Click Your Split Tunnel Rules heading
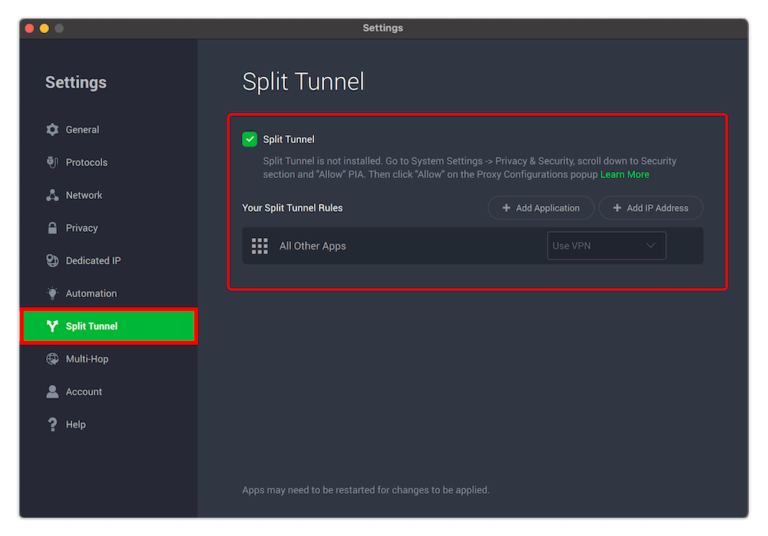 click(x=292, y=208)
